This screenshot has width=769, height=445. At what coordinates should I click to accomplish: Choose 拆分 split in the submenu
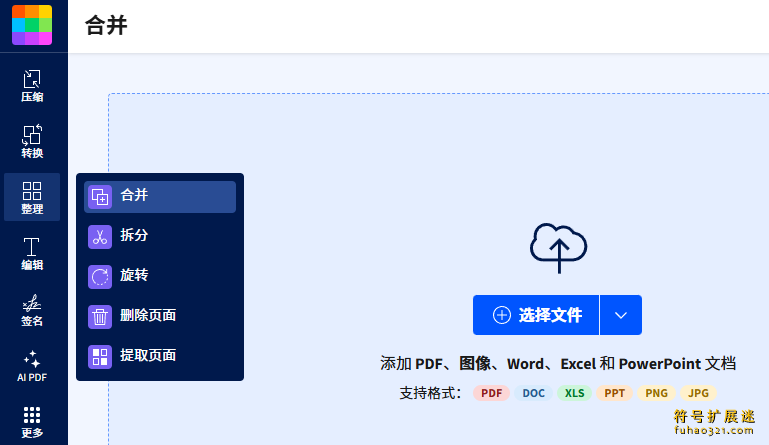point(160,236)
